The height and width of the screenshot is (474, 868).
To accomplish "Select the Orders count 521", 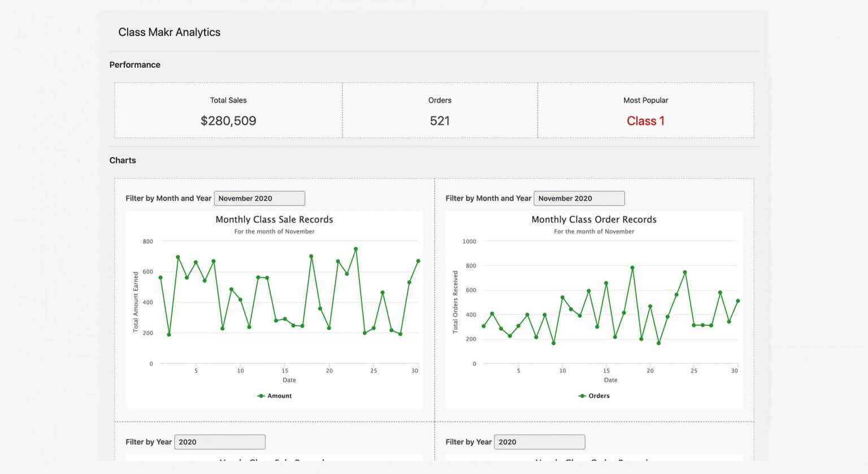I will pyautogui.click(x=440, y=121).
